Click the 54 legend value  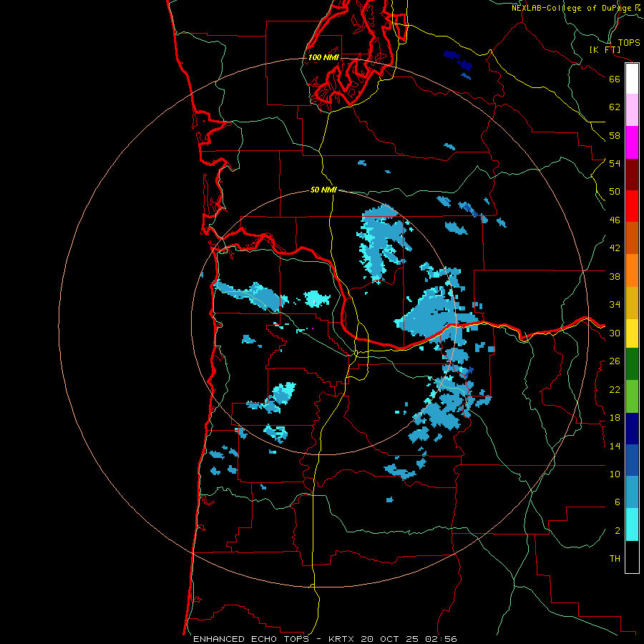point(615,163)
